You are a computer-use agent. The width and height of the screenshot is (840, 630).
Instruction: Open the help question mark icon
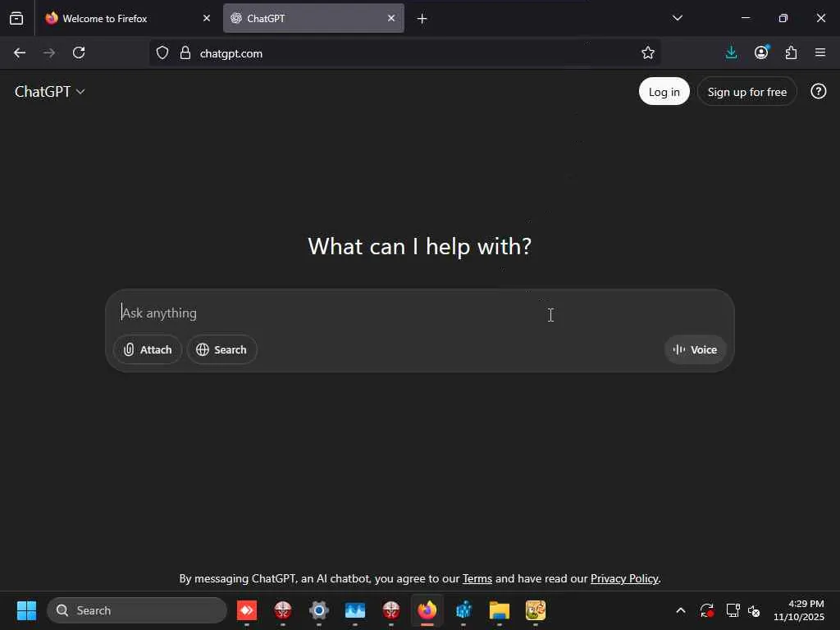pyautogui.click(x=818, y=92)
